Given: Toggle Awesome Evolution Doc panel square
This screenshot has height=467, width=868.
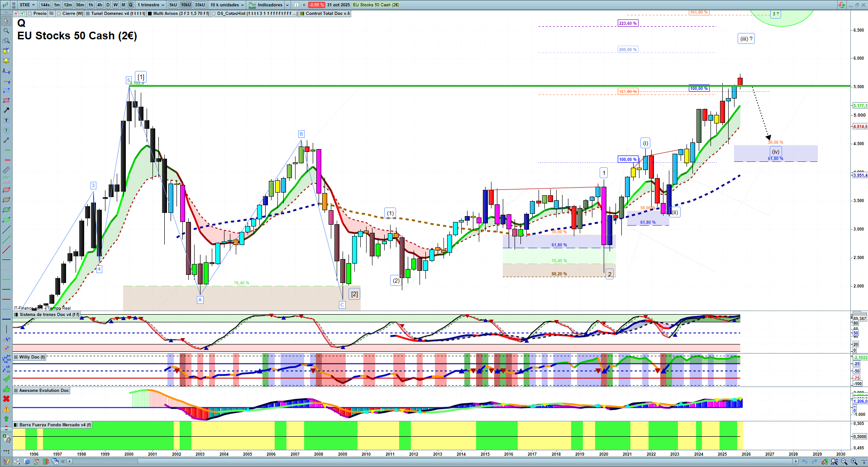Looking at the screenshot, I should (x=16, y=391).
